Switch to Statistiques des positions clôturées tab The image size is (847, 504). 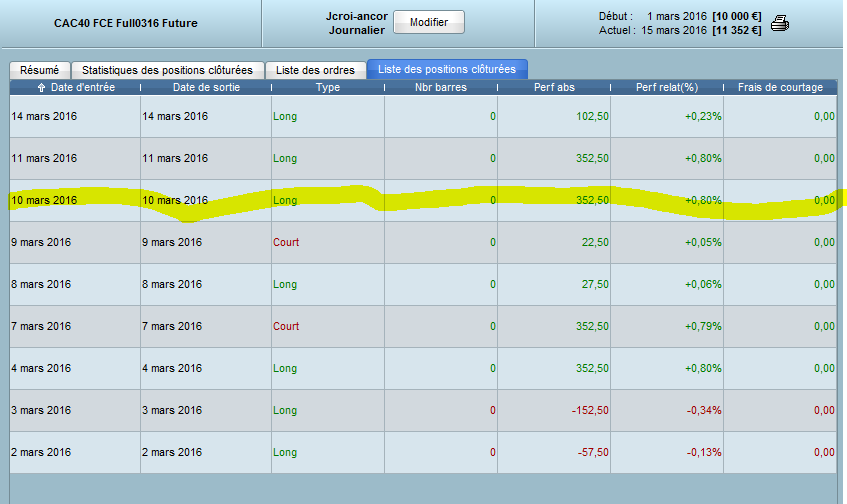coord(168,70)
